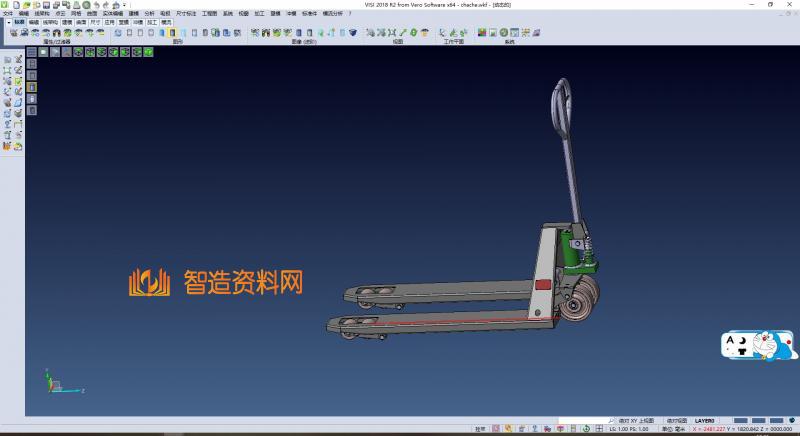Click the blue bucket icon in image group
The image size is (800, 436).
[x=353, y=33]
